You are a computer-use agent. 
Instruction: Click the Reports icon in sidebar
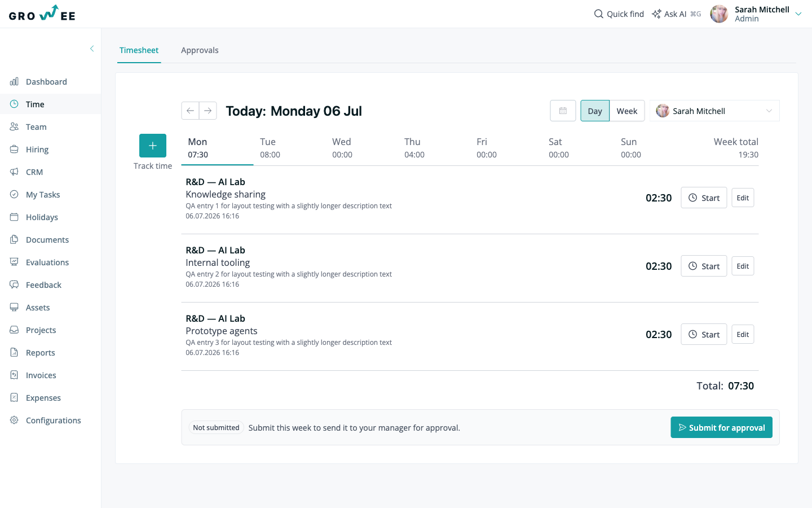pyautogui.click(x=14, y=352)
